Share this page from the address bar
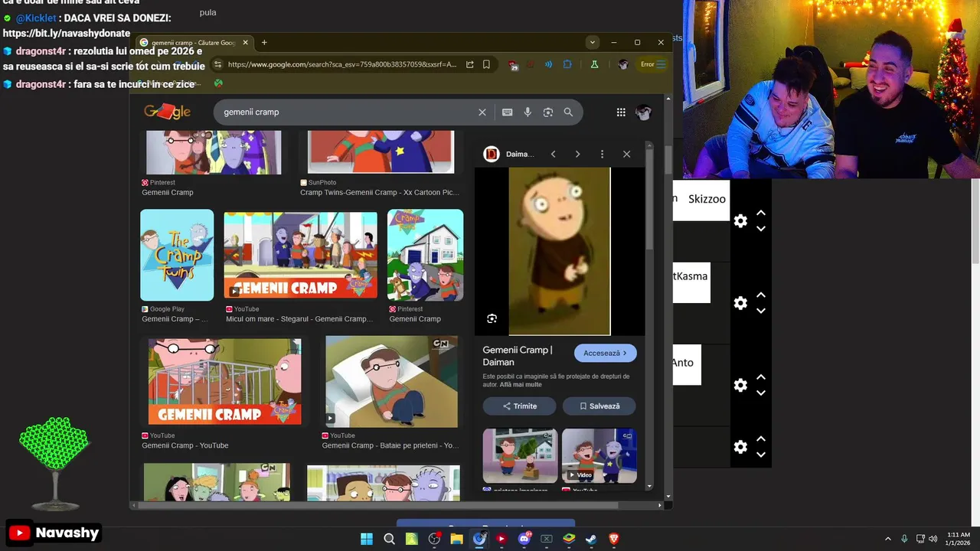 tap(469, 64)
